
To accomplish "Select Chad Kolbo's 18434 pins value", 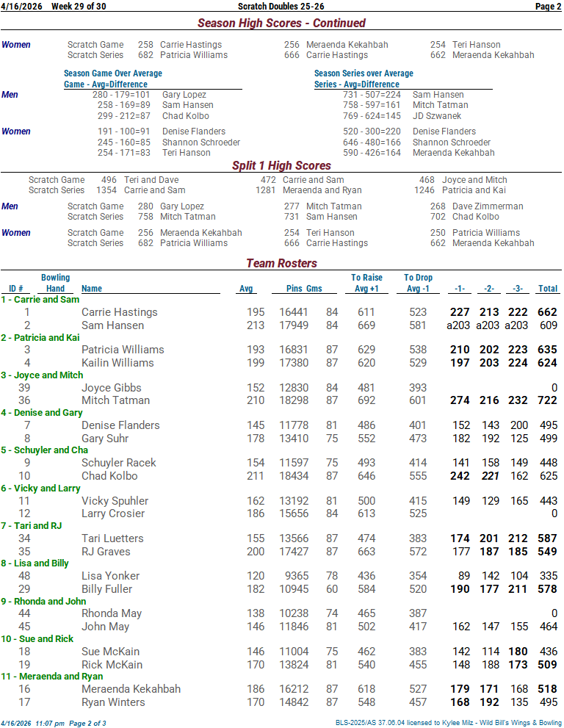I will point(293,476).
